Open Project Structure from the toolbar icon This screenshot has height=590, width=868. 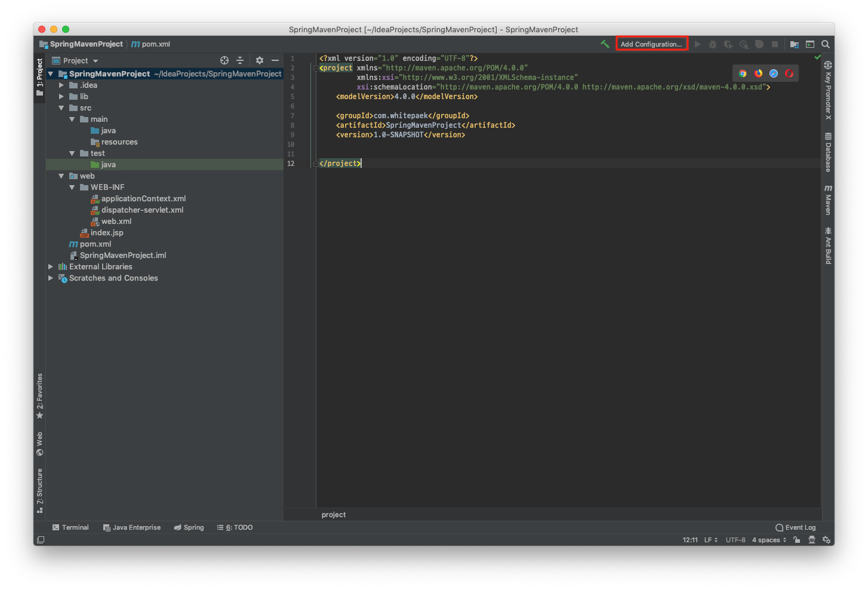795,44
